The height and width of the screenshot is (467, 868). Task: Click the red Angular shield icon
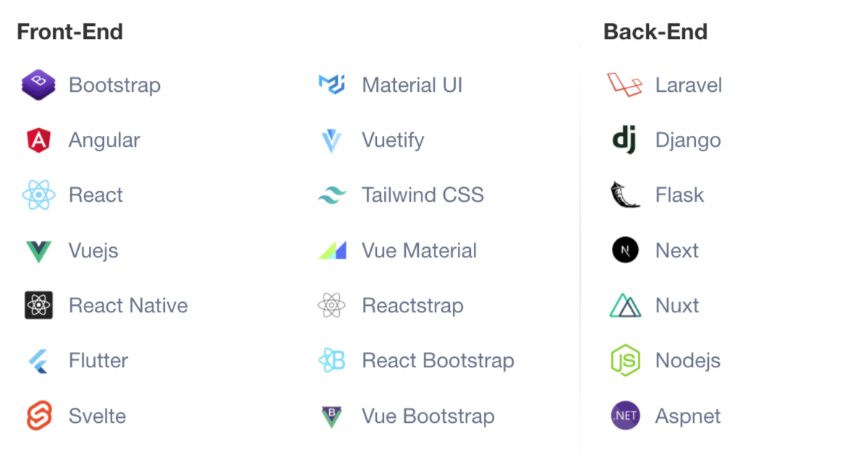pos(38,140)
